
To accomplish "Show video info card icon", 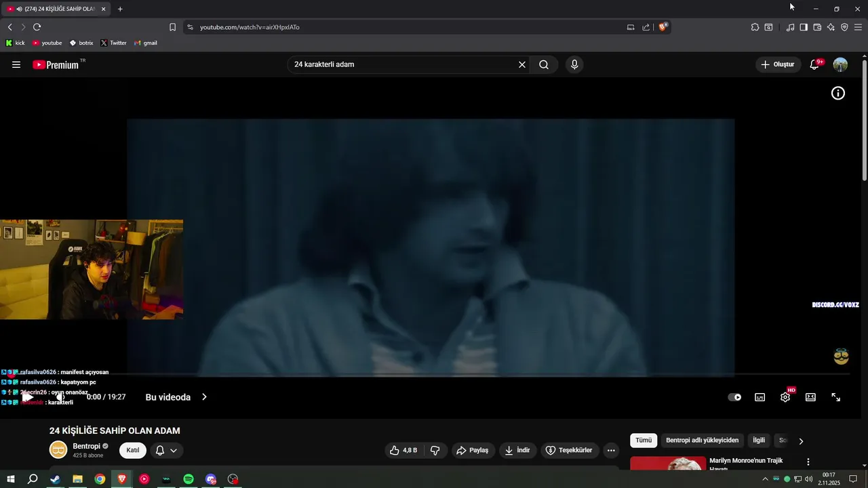I will 838,94.
